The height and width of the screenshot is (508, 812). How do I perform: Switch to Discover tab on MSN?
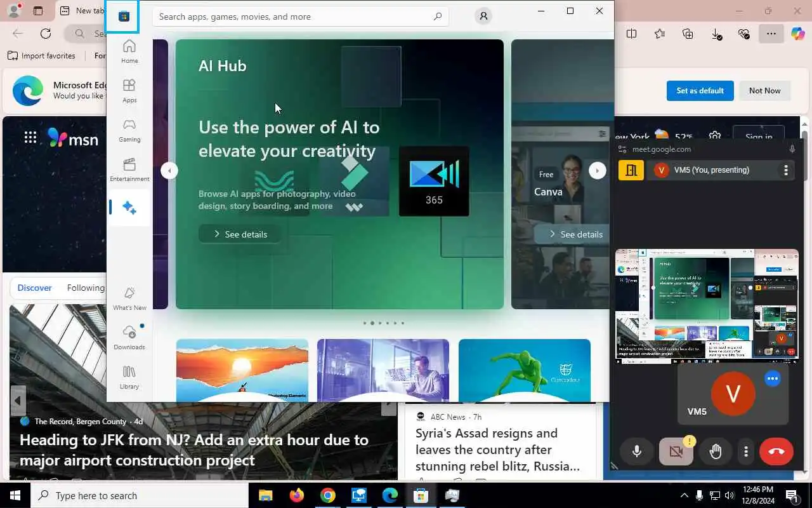click(x=34, y=288)
